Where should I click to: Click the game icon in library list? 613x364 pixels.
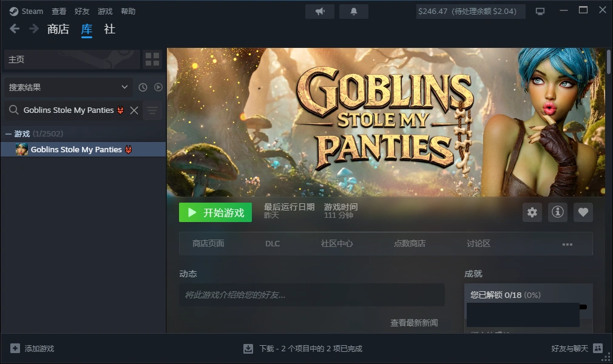point(21,149)
